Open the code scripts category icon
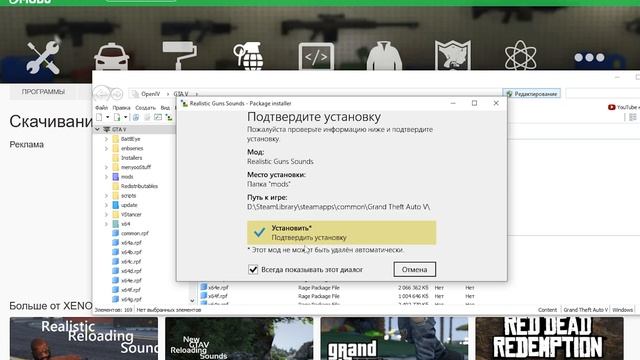The height and width of the screenshot is (360, 640). click(x=316, y=56)
